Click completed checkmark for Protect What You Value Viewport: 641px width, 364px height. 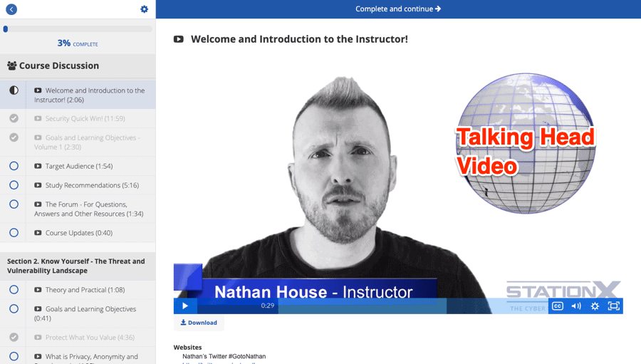pos(14,337)
